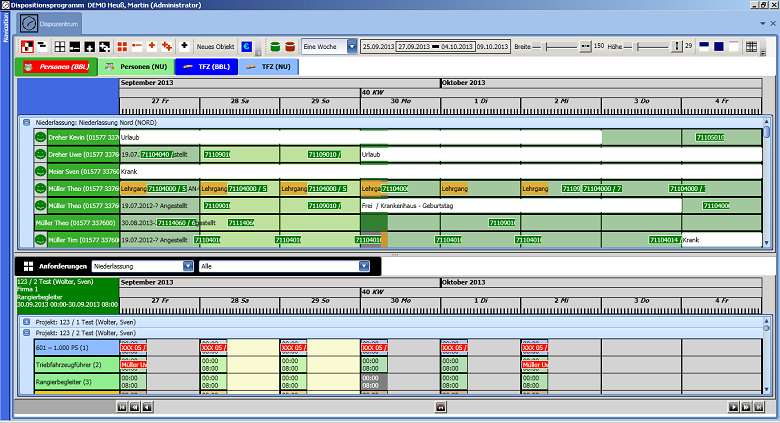Click the smiley icon beside Müller Tim
Viewport: 780px width, 423px height.
click(40, 240)
